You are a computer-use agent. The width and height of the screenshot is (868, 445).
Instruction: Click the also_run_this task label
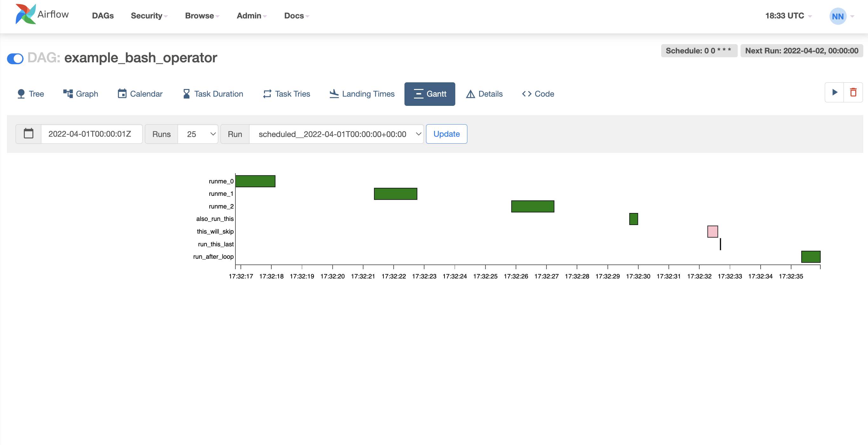pos(215,219)
